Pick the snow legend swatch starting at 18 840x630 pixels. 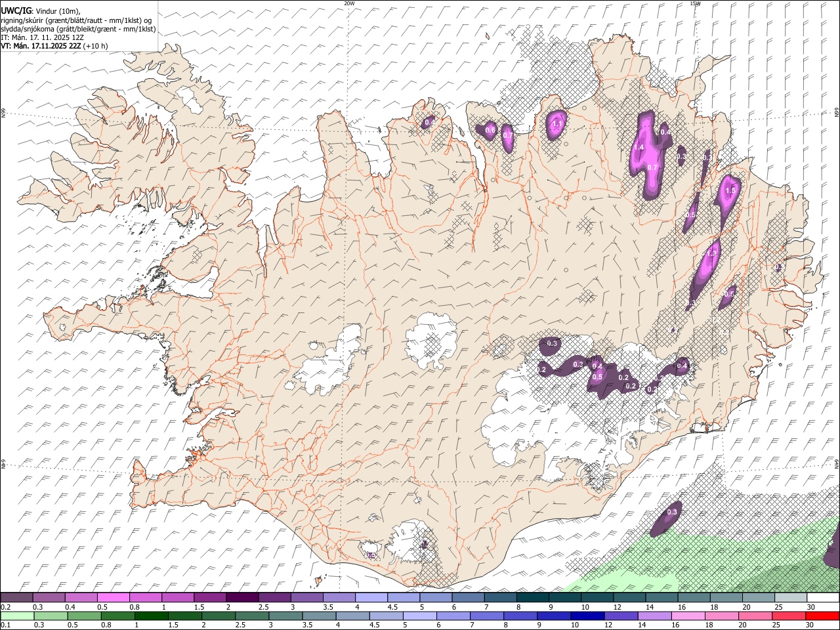727,597
